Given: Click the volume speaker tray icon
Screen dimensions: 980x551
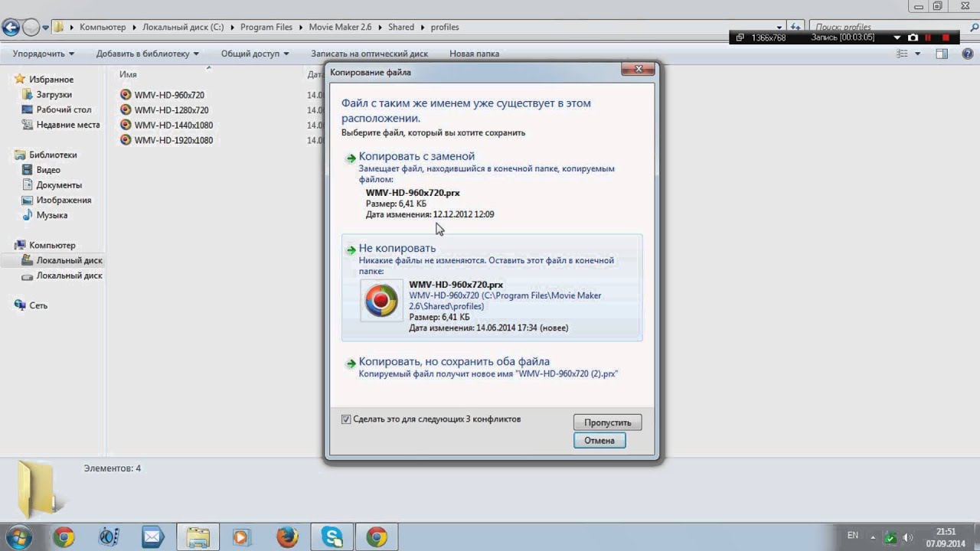Looking at the screenshot, I should coord(909,536).
